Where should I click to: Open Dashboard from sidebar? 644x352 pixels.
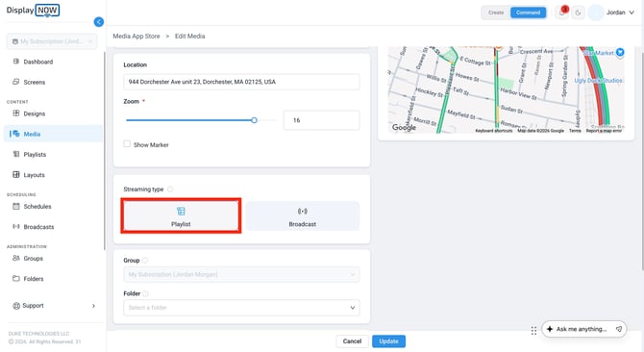pos(38,62)
